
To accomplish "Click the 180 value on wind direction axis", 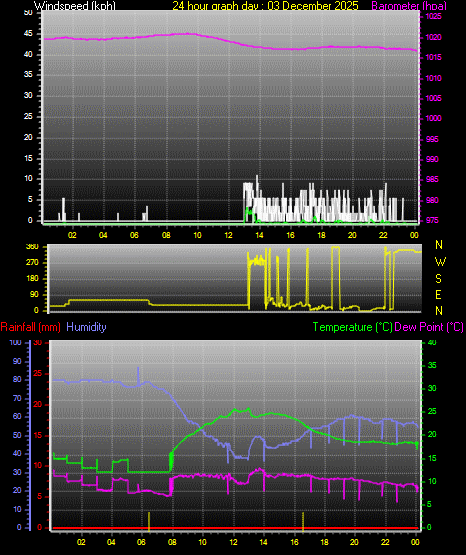I will click(32, 279).
